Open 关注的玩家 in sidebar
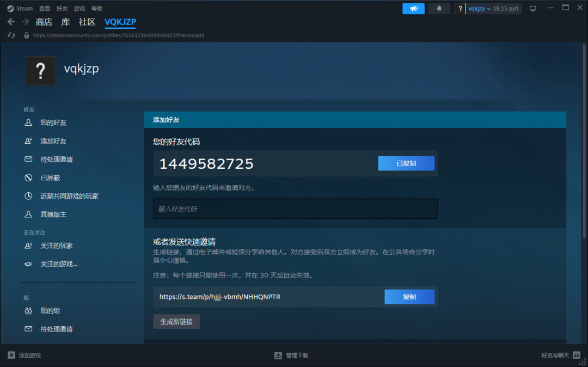Screen dimensions: 588x367 click(x=57, y=246)
